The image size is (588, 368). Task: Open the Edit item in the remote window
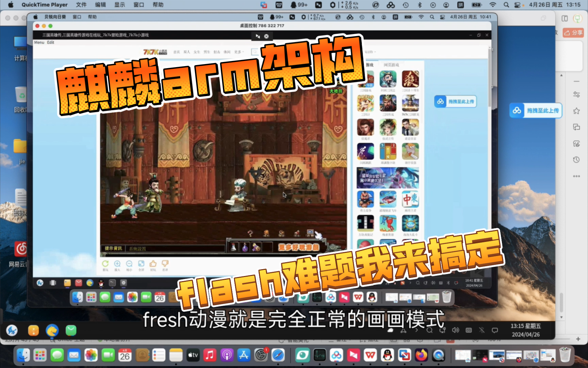pyautogui.click(x=50, y=42)
